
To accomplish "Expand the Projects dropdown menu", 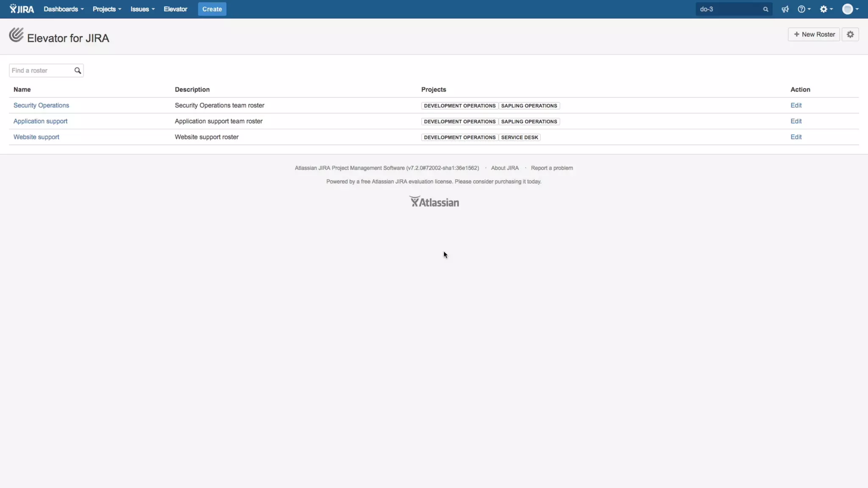I will coord(107,9).
